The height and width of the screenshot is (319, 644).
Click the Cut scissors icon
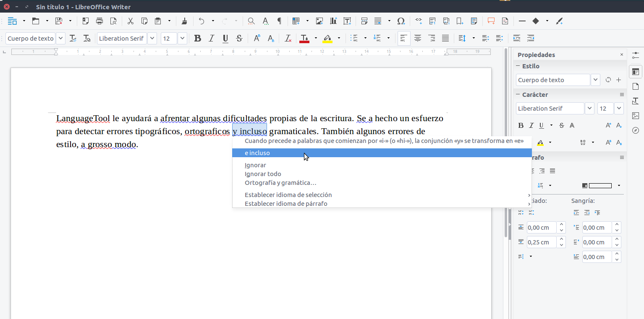click(131, 21)
